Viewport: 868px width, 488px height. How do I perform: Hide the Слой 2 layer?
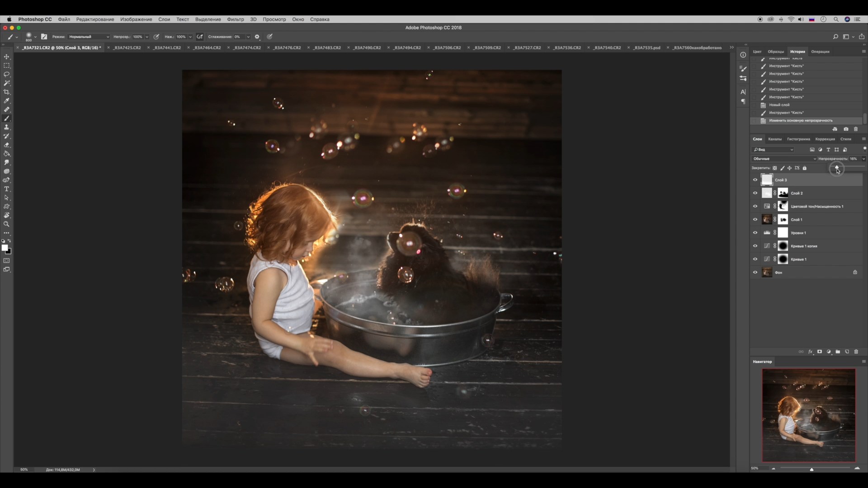tap(755, 193)
